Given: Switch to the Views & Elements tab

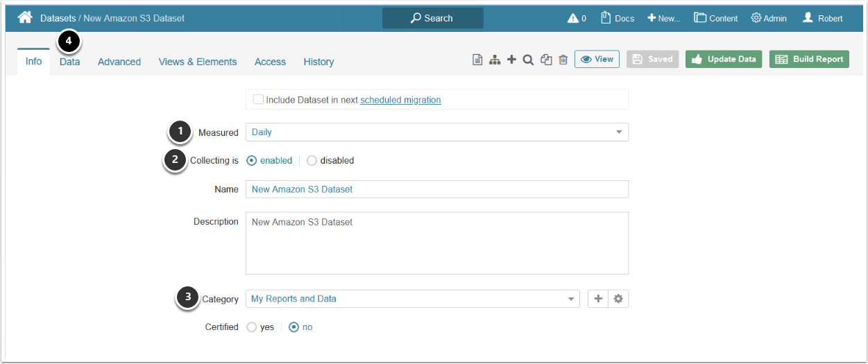Looking at the screenshot, I should 198,62.
